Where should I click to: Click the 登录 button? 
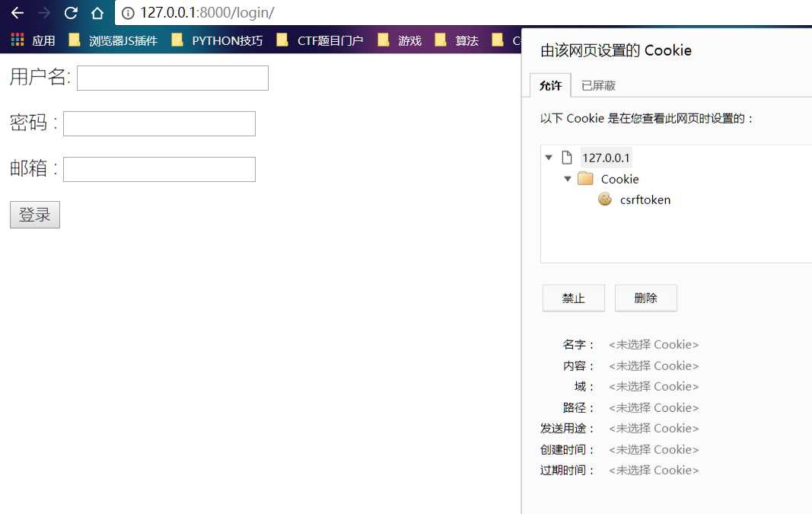(34, 215)
